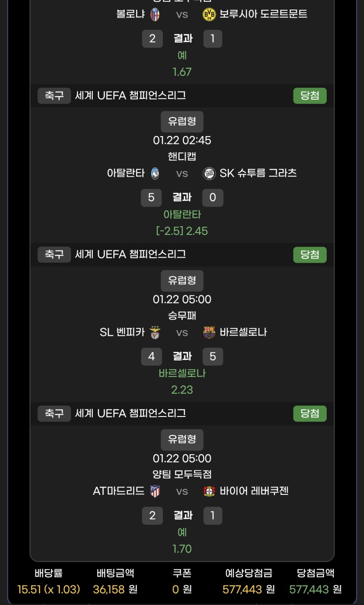Image resolution: width=364 pixels, height=605 pixels.
Task: Click the Bayer Leverkusen logo
Action: [209, 491]
